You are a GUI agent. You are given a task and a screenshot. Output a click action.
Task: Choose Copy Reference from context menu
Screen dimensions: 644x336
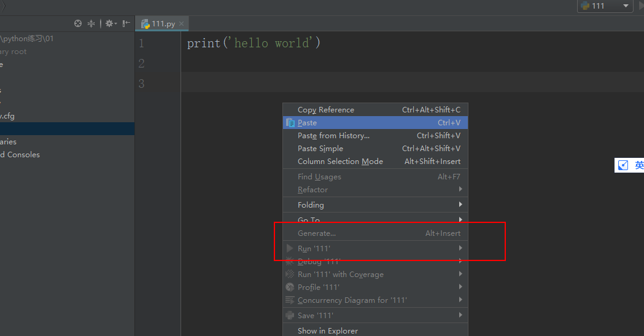(375, 110)
